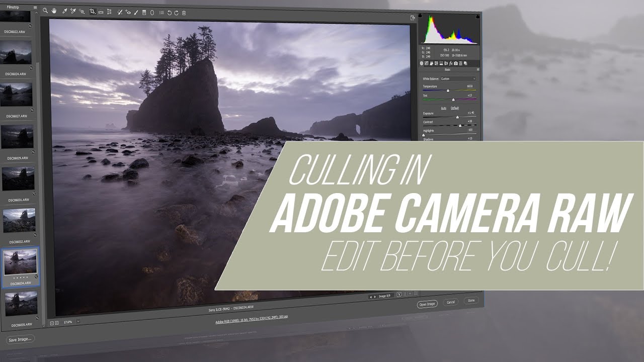Screen dimensions: 644x362
Task: Click the Exposure value field +1.40
Action: [471, 113]
